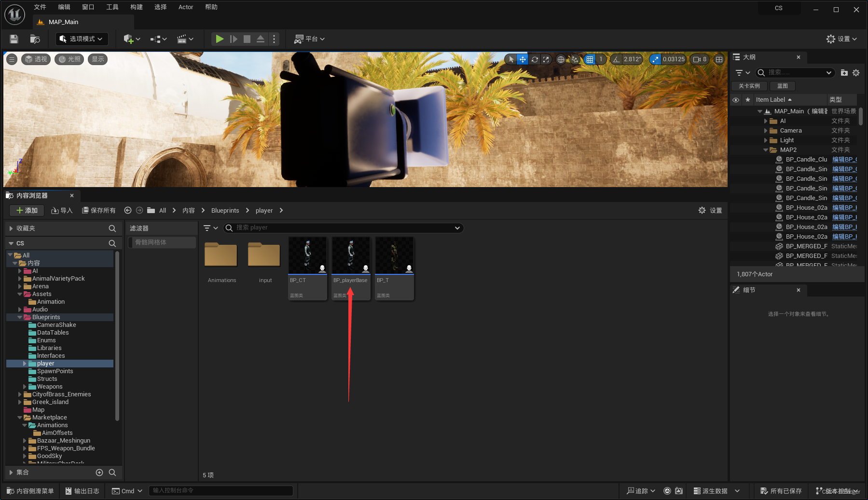Click the stop simulation square button
The image size is (868, 500).
pyautogui.click(x=247, y=39)
